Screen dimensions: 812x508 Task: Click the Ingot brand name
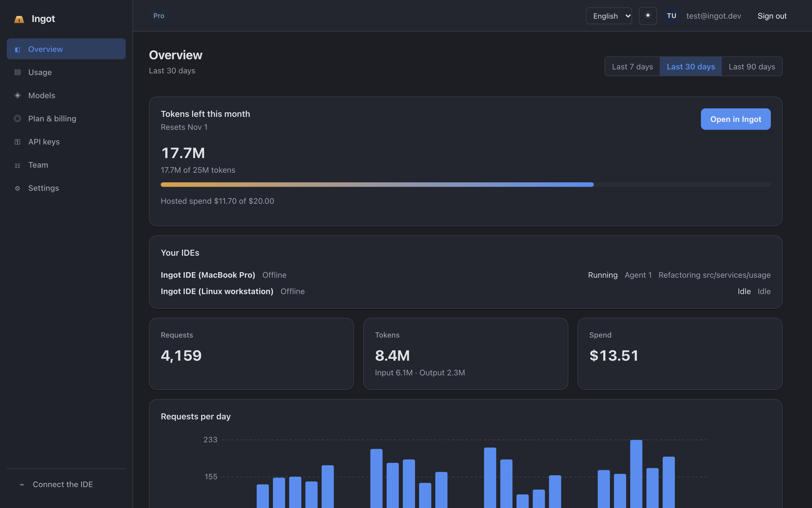click(x=43, y=19)
